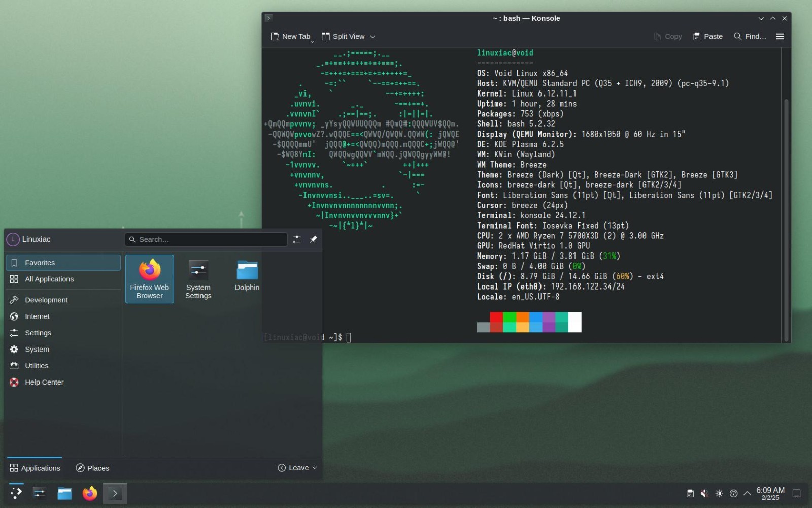Click the 'Shell: bash 5.2.32' line

pyautogui.click(x=516, y=124)
